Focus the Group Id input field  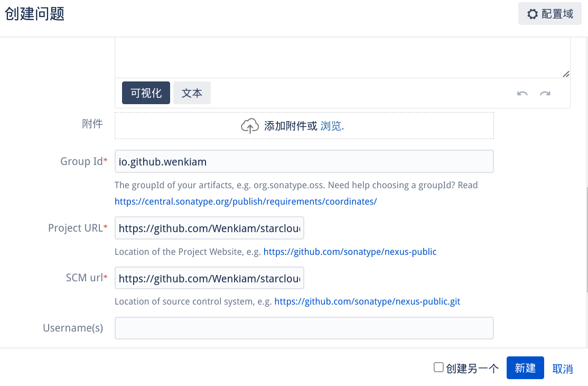304,162
